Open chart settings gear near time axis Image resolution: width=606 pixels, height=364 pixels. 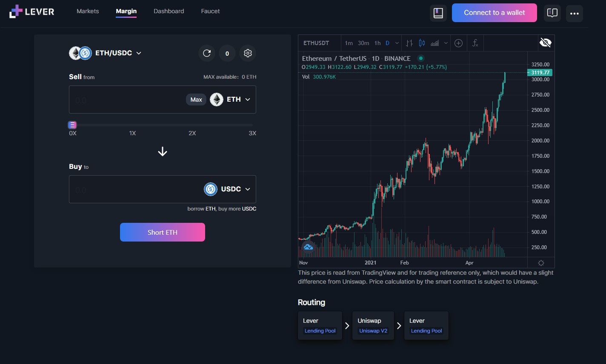[x=541, y=263]
